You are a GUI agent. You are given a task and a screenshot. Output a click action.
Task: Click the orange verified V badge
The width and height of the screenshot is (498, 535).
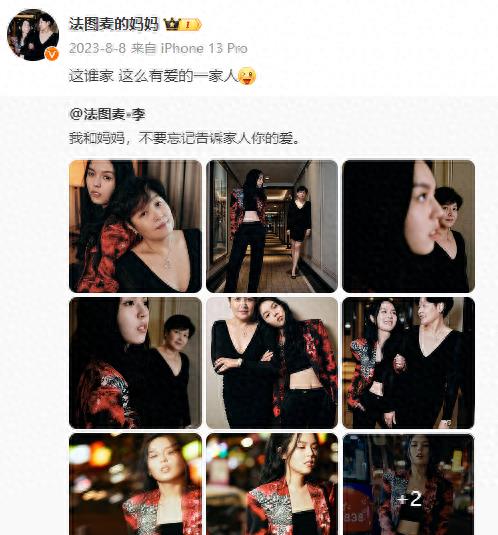pyautogui.click(x=52, y=54)
